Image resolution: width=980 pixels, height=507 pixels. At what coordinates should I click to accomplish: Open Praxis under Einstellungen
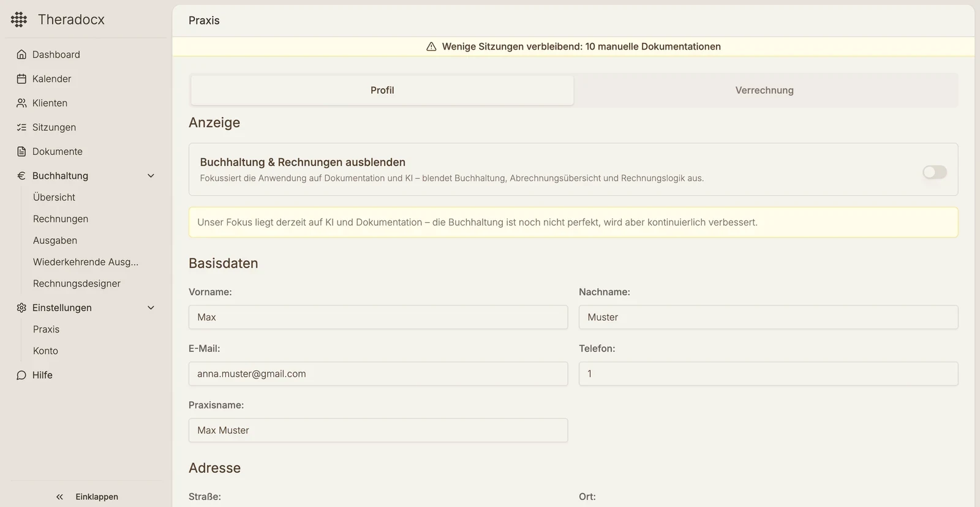[46, 329]
